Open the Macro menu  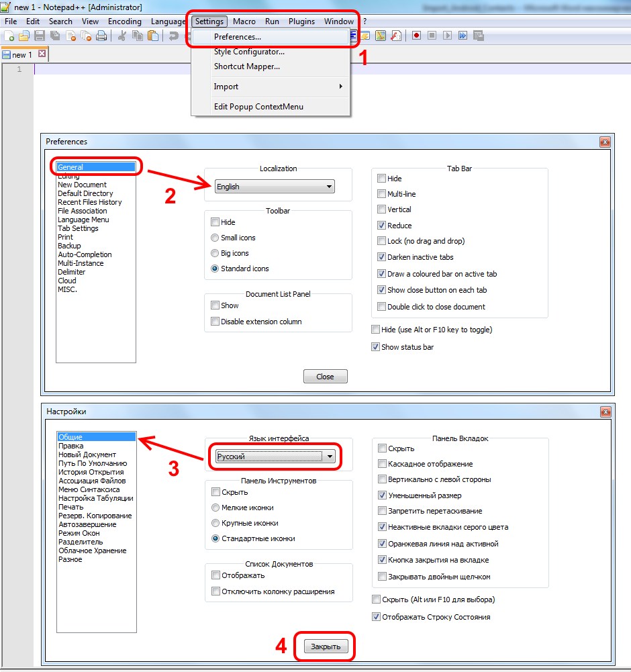[x=244, y=21]
